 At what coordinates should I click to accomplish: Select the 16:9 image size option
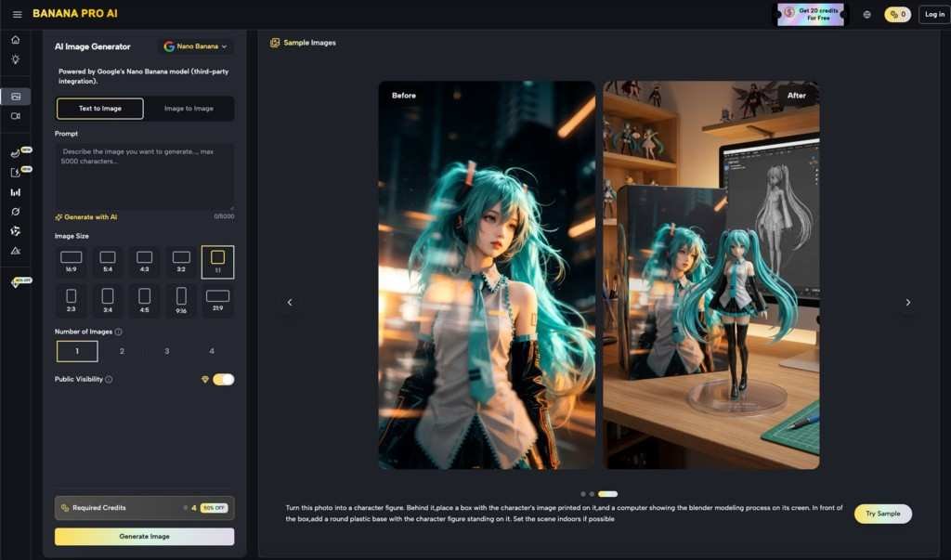click(71, 261)
